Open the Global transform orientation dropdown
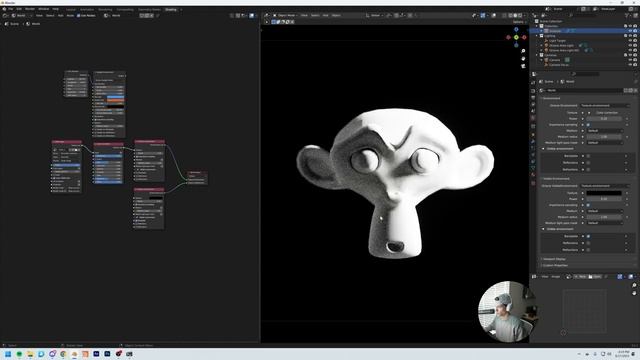 point(375,16)
